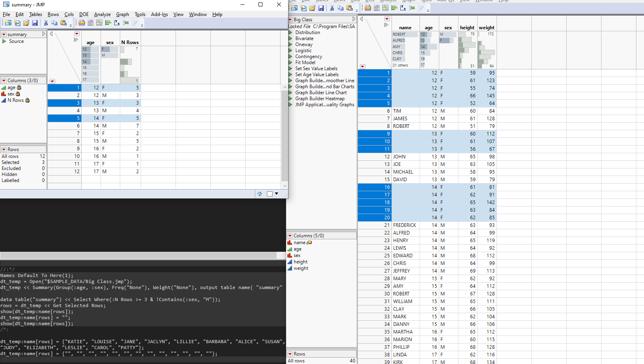Open Columns (3/0) red triangle menu
The image size is (644, 364).
point(4,81)
